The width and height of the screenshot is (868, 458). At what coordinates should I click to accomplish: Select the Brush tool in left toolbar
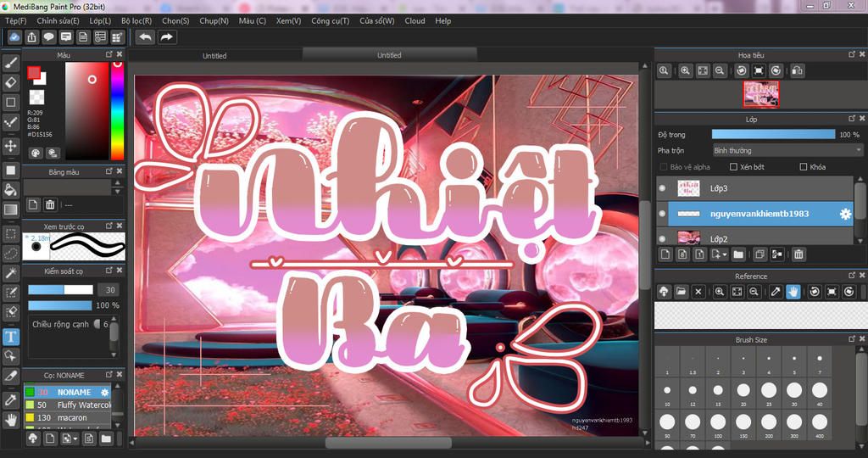tap(10, 63)
